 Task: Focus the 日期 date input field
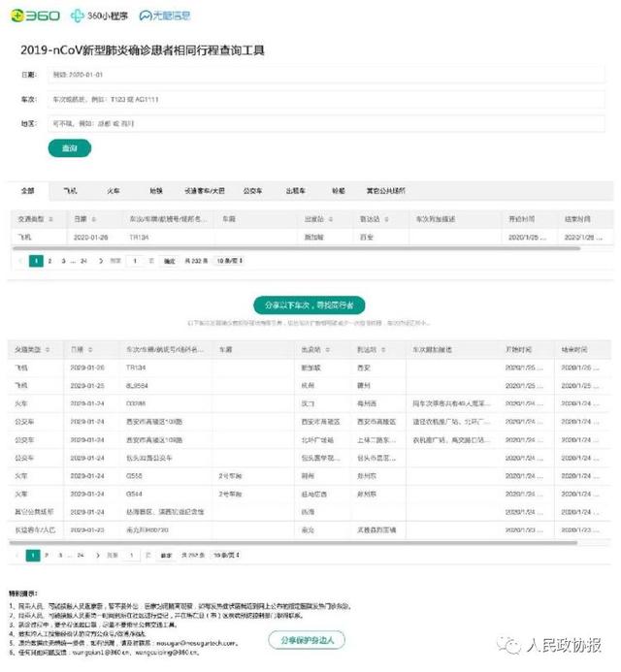(x=326, y=75)
